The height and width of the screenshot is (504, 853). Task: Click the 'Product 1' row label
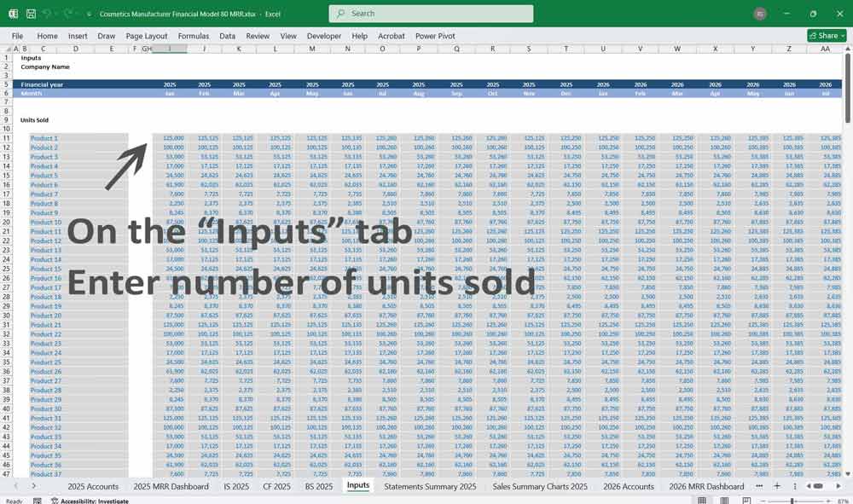[44, 138]
